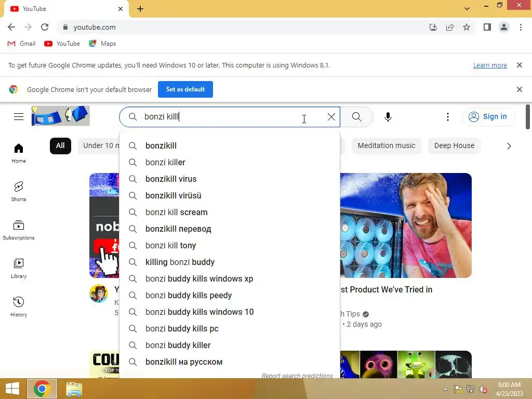Open Shorts in the sidebar

pyautogui.click(x=19, y=191)
